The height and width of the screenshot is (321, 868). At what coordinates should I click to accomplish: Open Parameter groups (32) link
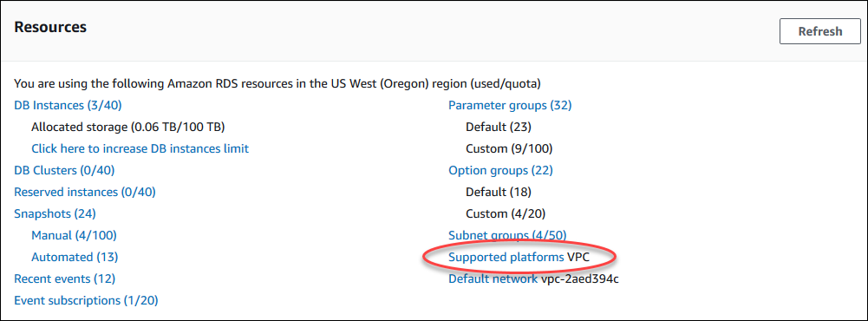(510, 105)
